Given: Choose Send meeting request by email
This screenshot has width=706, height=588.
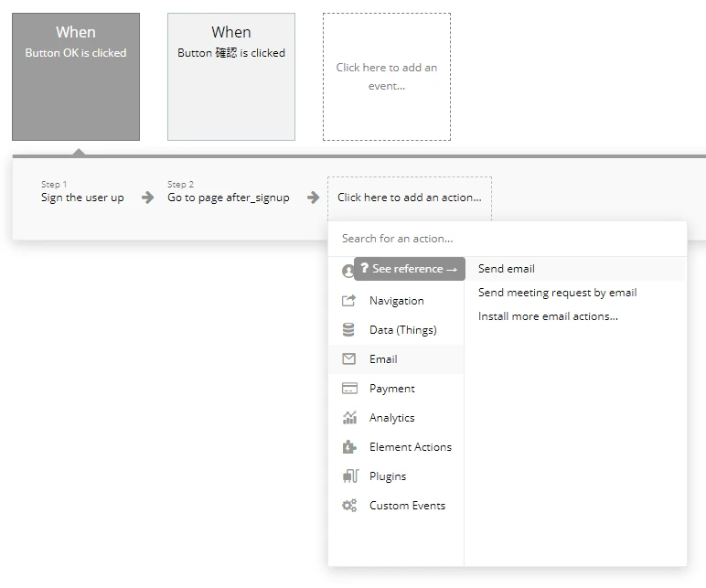Looking at the screenshot, I should [575, 293].
